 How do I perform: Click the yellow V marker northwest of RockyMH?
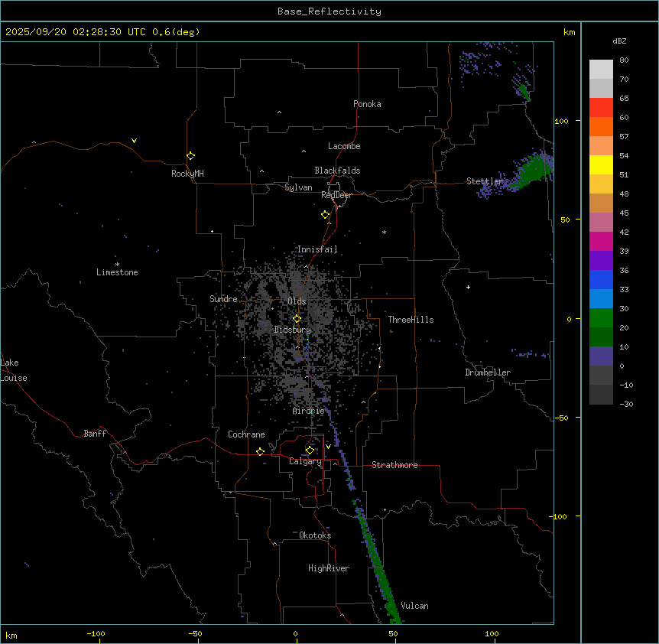[135, 141]
